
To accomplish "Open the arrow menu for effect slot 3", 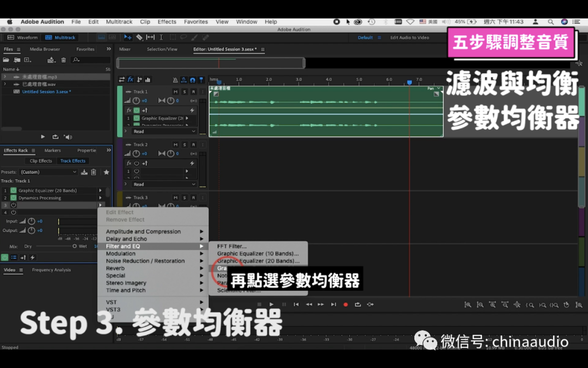I will point(100,205).
